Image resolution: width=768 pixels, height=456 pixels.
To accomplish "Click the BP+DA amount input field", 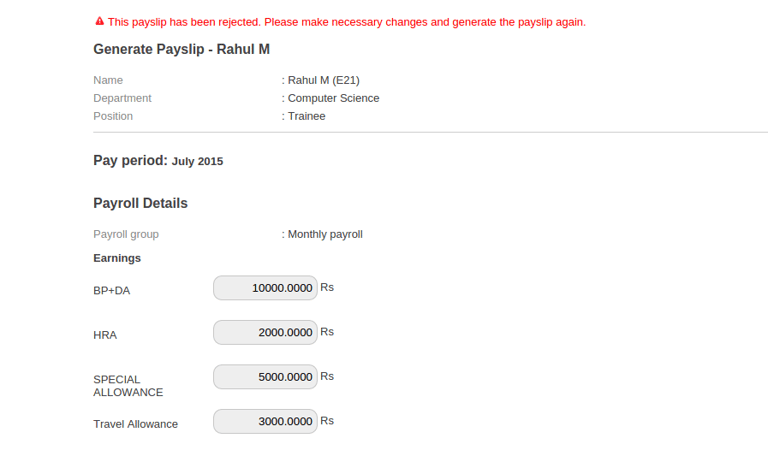I will point(265,288).
